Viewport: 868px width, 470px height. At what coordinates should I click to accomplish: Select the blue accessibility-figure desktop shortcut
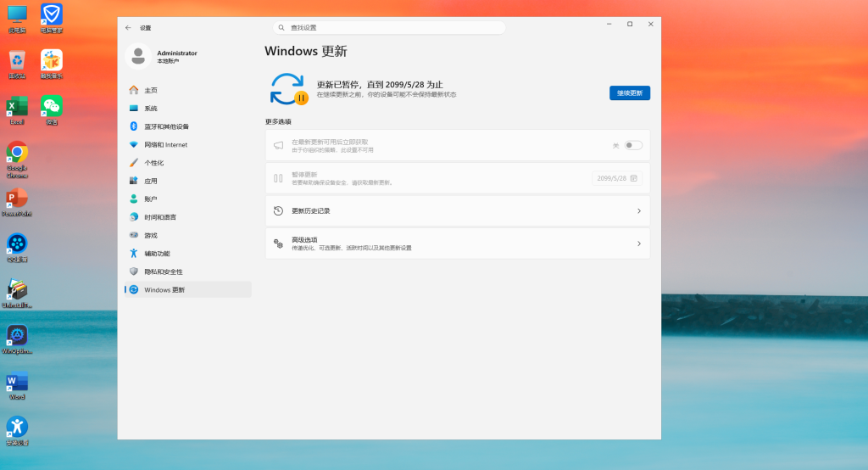(x=17, y=431)
